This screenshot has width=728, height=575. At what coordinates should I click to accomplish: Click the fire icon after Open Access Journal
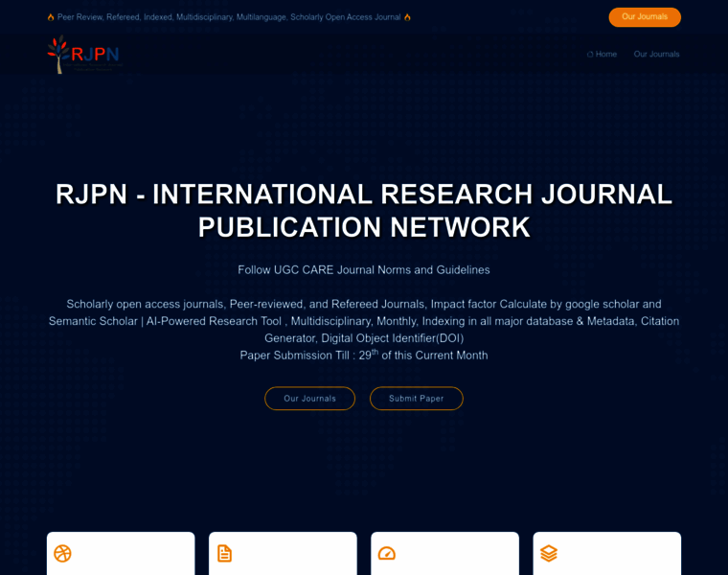(x=407, y=17)
